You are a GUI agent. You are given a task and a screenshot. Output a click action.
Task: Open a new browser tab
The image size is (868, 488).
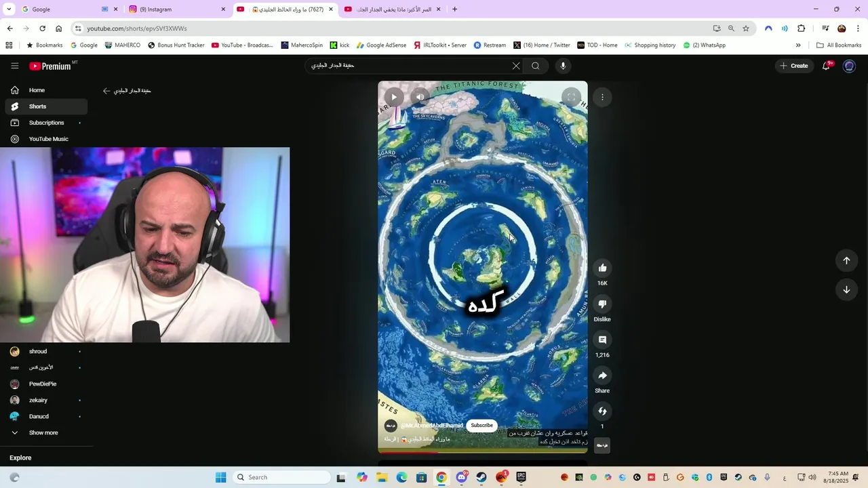(x=454, y=9)
